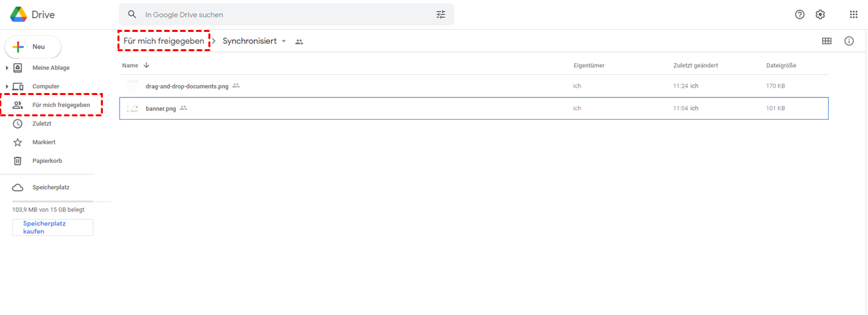Open shared people icon beside Synchronisiert

(x=299, y=42)
